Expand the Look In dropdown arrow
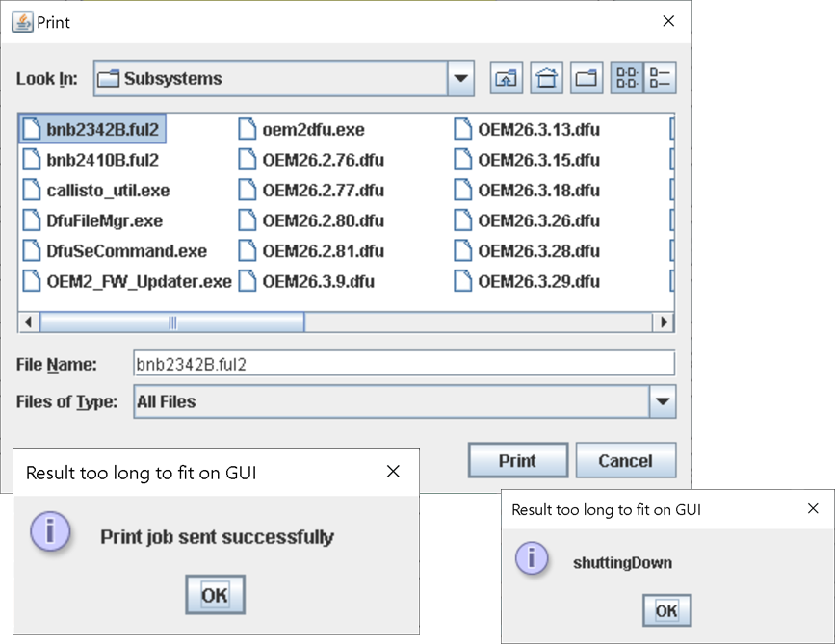Viewport: 835px width, 644px height. 461,79
